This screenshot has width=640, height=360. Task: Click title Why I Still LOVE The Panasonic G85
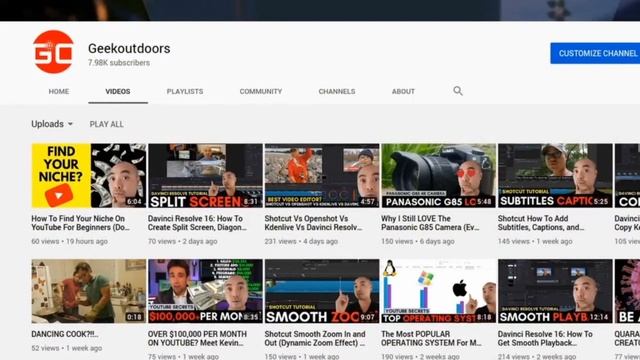(430, 223)
